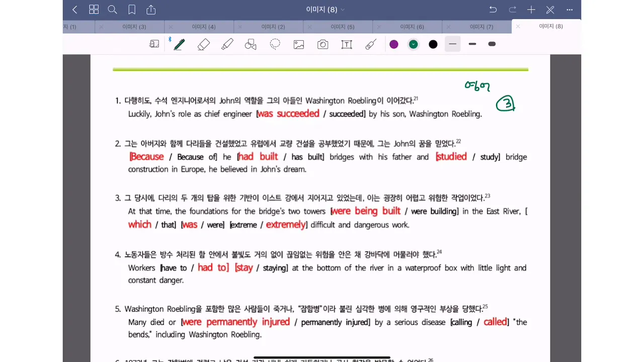The image size is (644, 362).
Task: Add a new page with plus icon
Action: (x=531, y=10)
